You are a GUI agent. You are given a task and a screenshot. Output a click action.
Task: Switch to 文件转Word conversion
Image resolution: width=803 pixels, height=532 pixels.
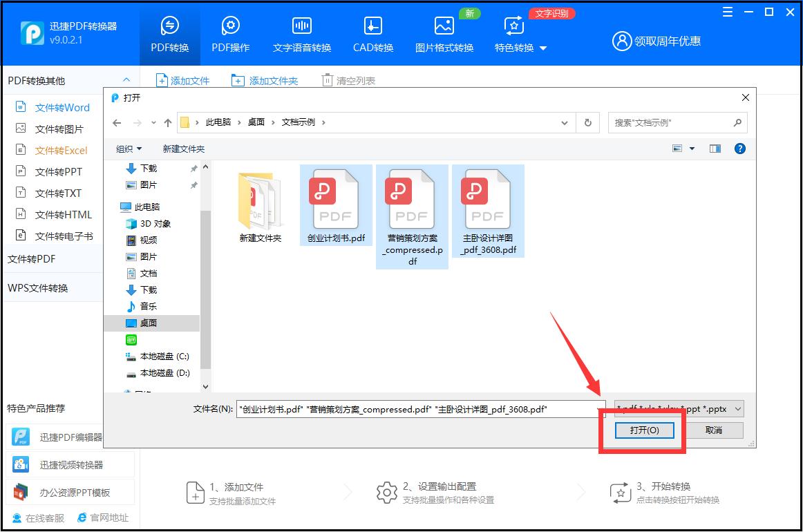[62, 107]
